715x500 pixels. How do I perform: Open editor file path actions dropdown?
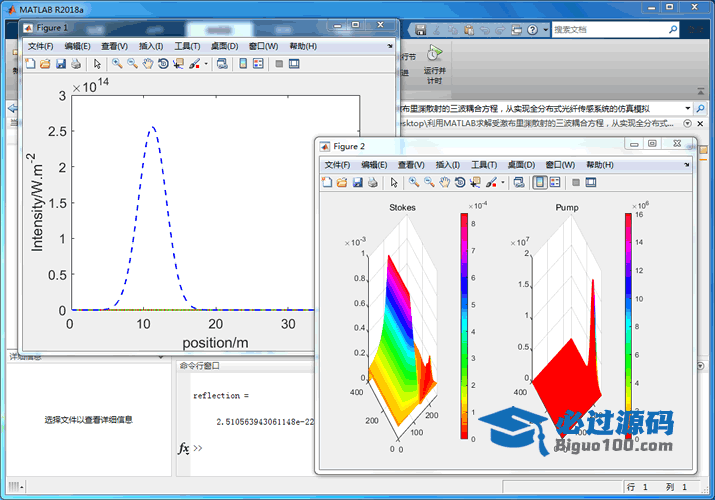(x=687, y=124)
